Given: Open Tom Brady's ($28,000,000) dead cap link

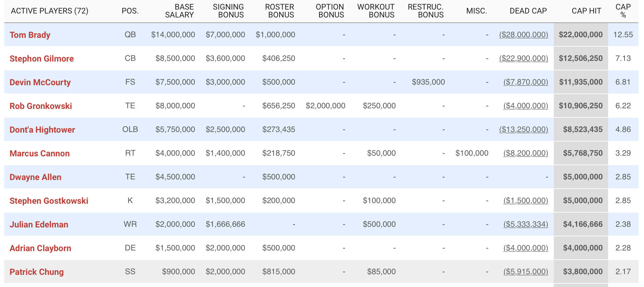Looking at the screenshot, I should pos(523,35).
